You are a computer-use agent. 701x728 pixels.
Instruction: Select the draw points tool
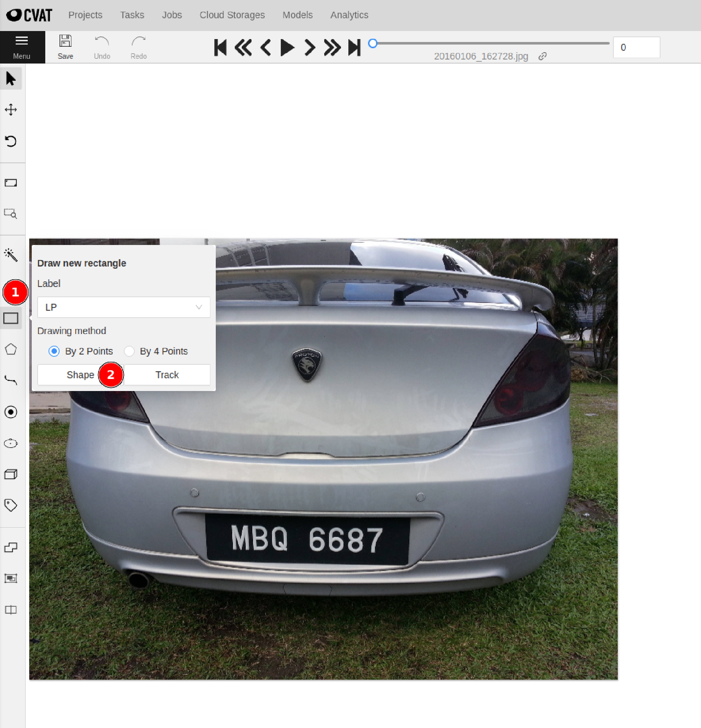pyautogui.click(x=11, y=412)
